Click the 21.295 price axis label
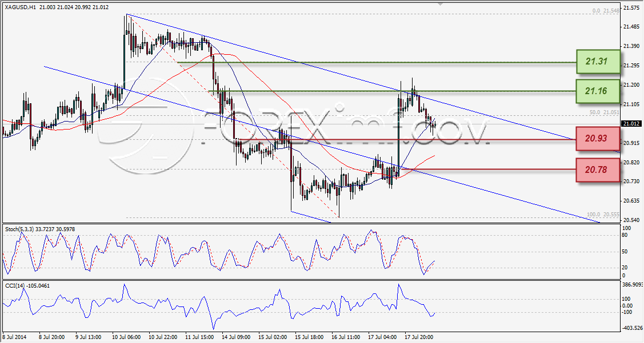 point(631,66)
